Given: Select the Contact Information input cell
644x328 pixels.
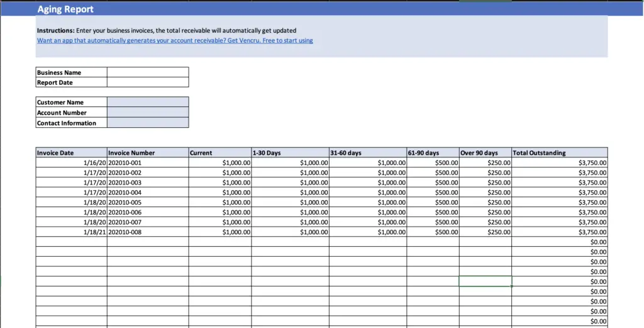Looking at the screenshot, I should (148, 123).
